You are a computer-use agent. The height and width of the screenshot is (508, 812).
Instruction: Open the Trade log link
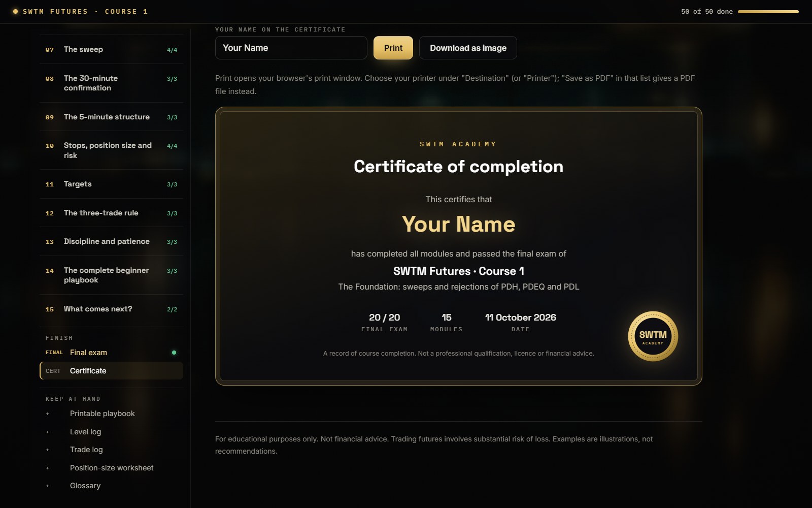[x=111, y=450]
